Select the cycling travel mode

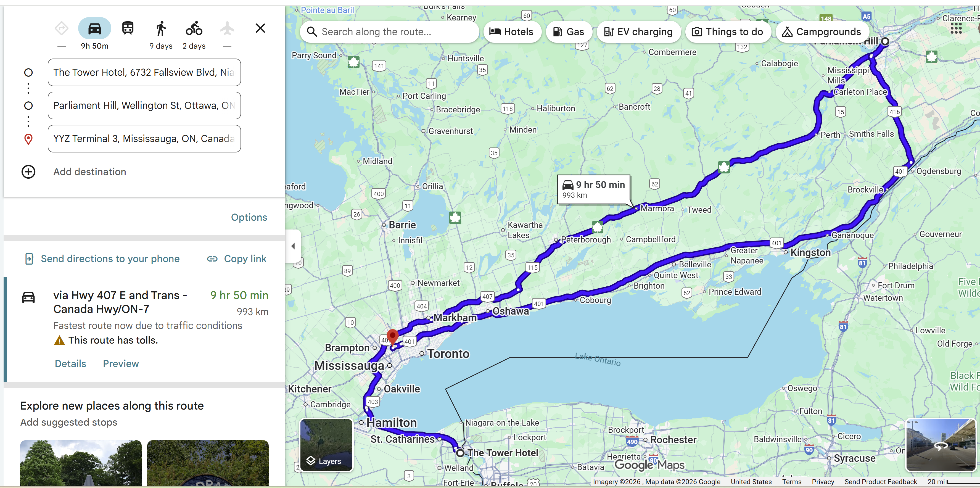coord(194,28)
